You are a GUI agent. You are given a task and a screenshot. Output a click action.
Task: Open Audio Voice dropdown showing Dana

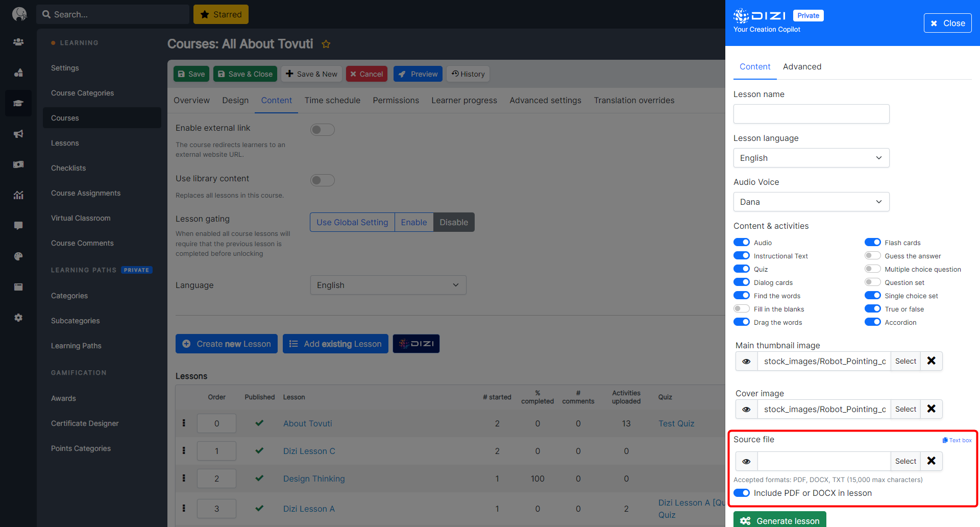pos(811,202)
